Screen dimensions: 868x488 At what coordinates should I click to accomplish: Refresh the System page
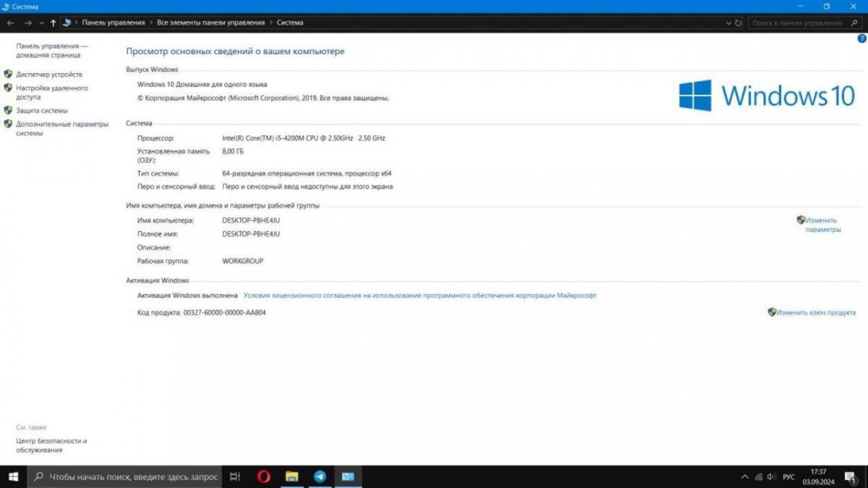click(x=738, y=23)
